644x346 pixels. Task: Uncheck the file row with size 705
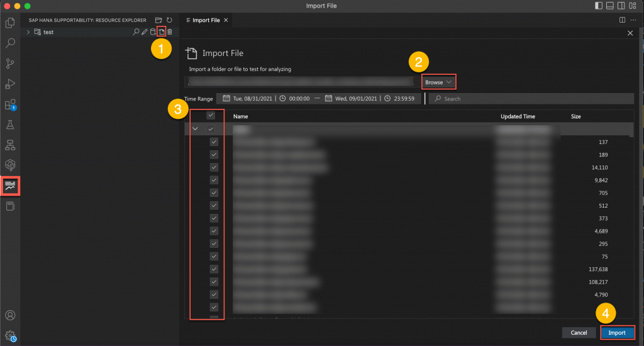(214, 193)
